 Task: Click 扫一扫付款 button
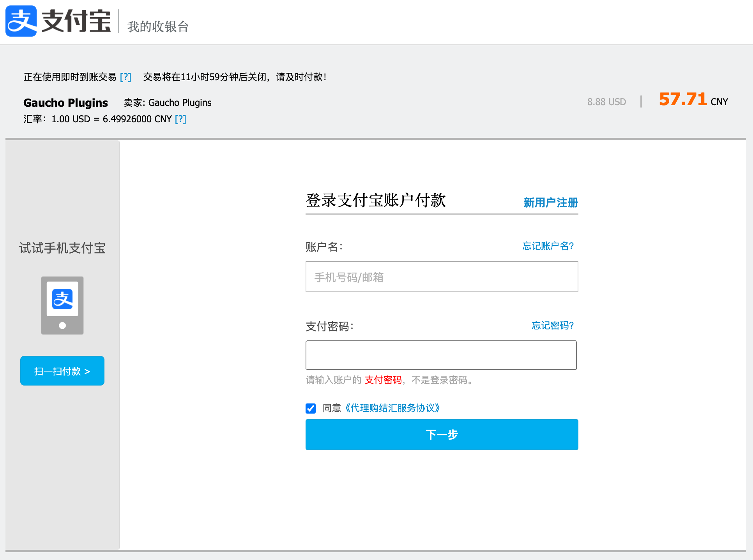pyautogui.click(x=62, y=371)
